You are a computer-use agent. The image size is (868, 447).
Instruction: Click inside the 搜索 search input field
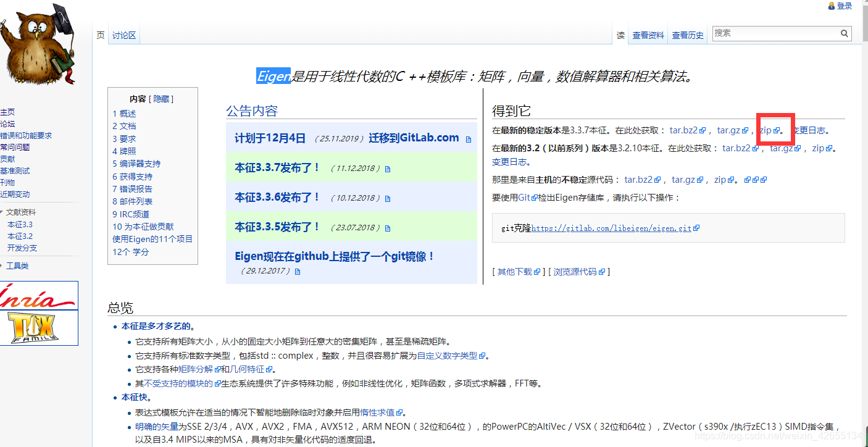(x=772, y=33)
